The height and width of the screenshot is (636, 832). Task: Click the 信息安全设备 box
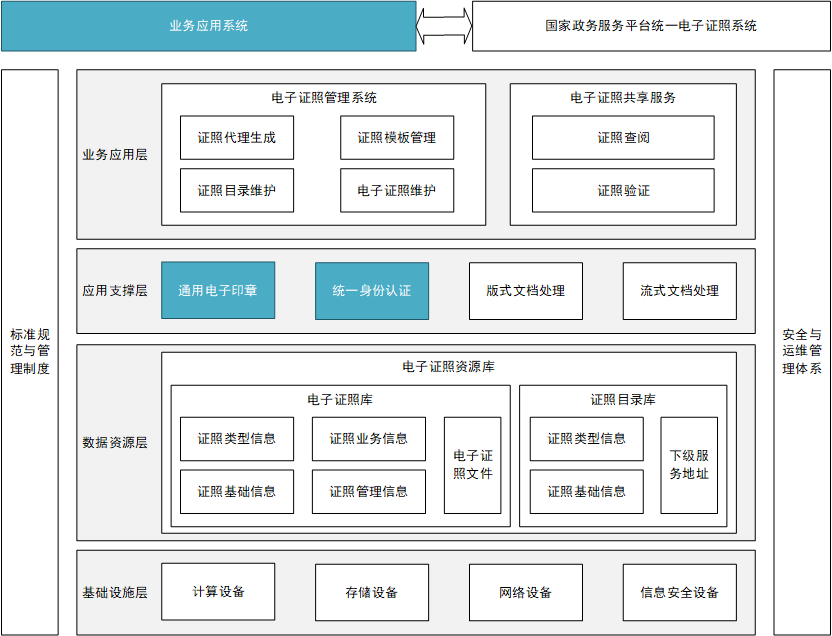[x=679, y=592]
